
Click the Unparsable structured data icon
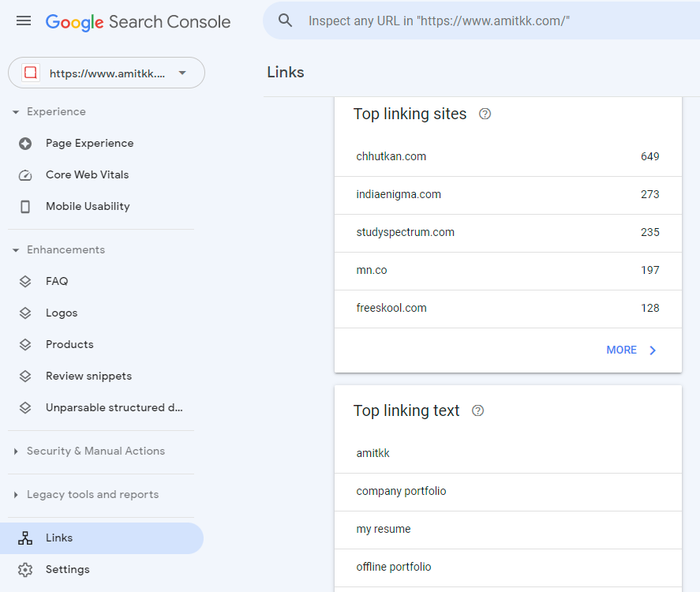25,407
